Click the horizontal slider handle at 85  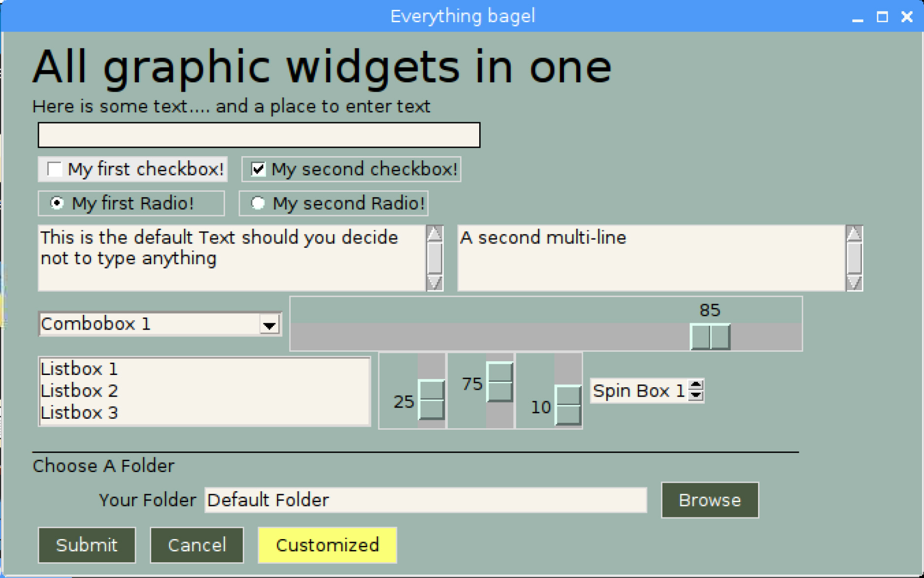(x=710, y=337)
